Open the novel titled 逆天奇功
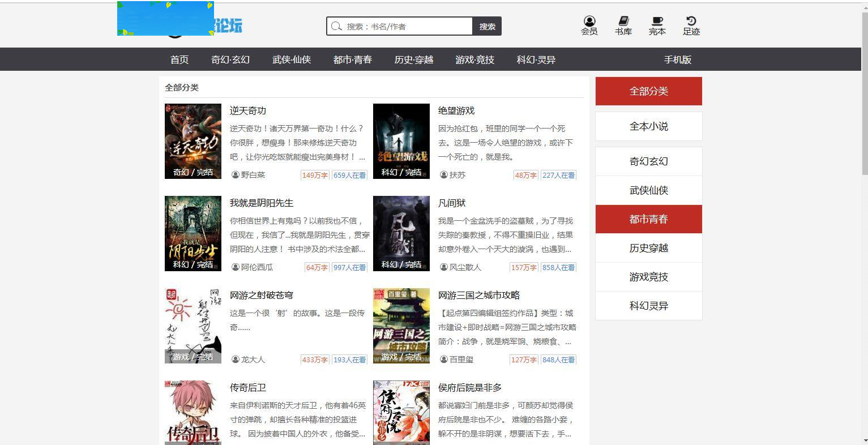 tap(247, 111)
